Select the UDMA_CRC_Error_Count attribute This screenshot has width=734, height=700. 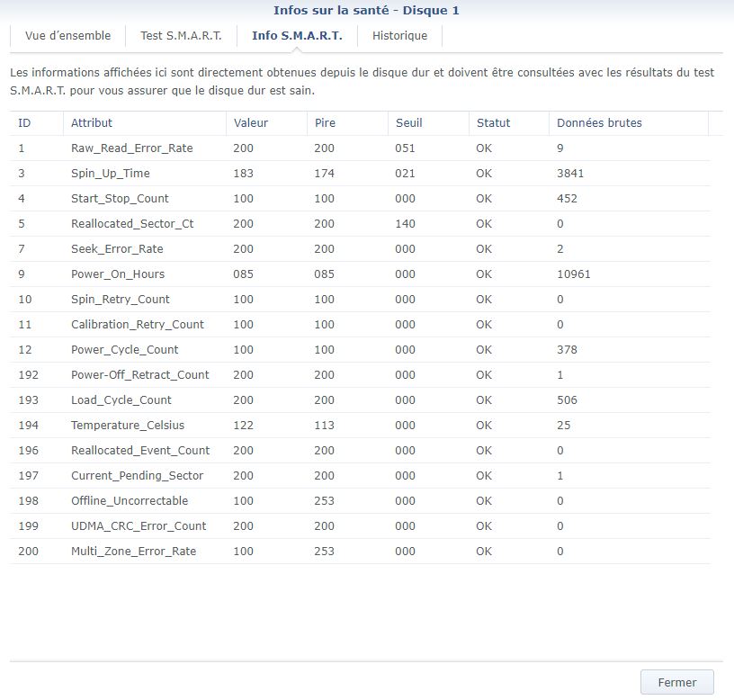tap(139, 526)
